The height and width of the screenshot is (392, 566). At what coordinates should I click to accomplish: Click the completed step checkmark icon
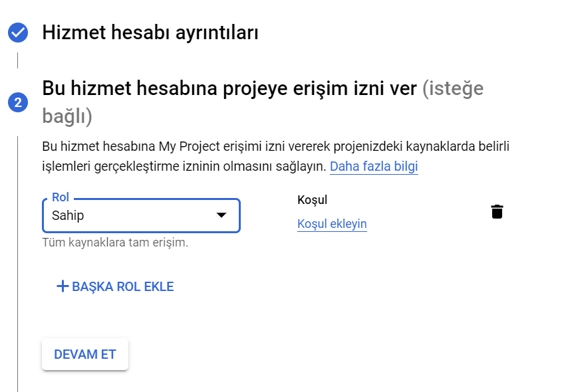(18, 33)
